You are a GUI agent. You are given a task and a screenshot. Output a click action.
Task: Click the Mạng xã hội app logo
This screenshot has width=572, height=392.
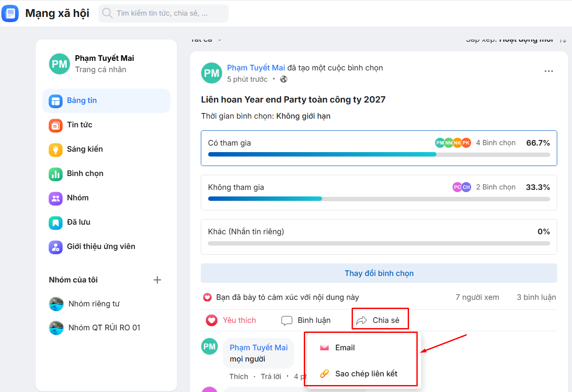click(x=10, y=13)
